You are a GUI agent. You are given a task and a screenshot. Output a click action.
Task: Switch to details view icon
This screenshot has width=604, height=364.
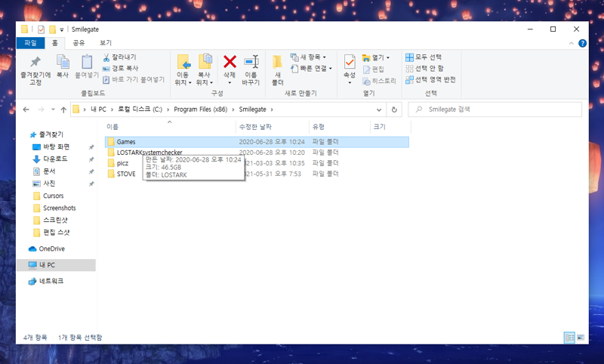tap(569, 338)
